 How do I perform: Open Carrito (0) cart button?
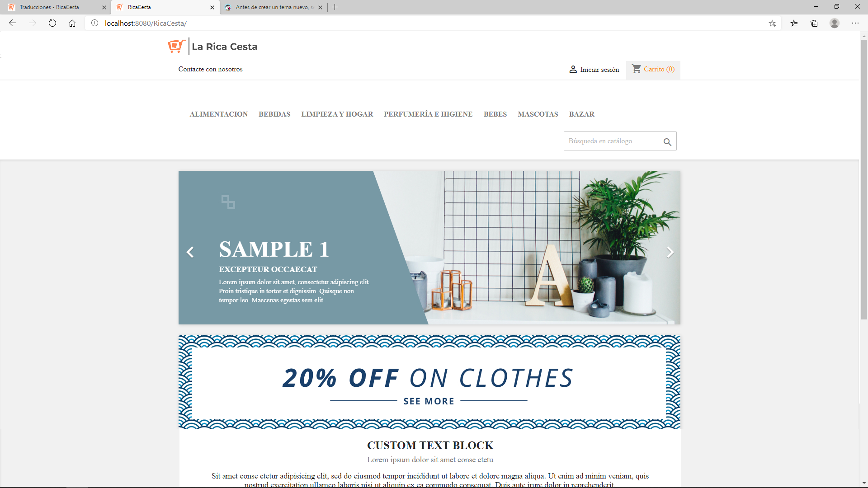tap(653, 70)
